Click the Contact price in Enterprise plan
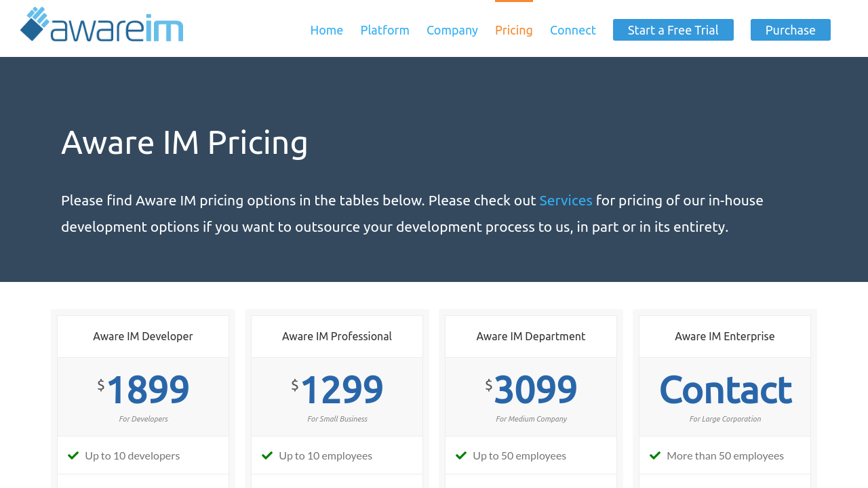Screen dimensions: 868x488 point(725,390)
